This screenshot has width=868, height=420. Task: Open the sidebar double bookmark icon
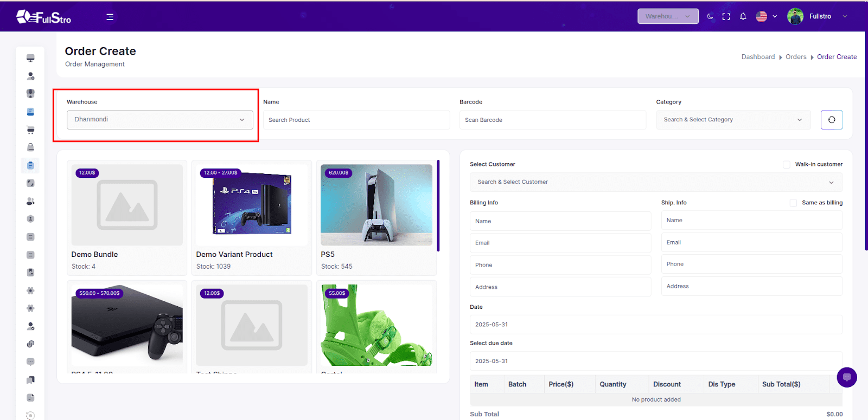(30, 380)
